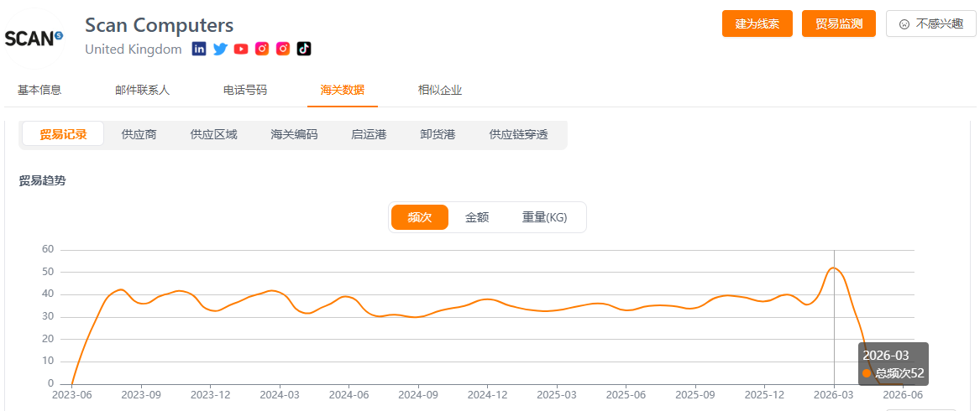This screenshot has width=980, height=411.
Task: Click the 贸易监测 button
Action: [839, 23]
